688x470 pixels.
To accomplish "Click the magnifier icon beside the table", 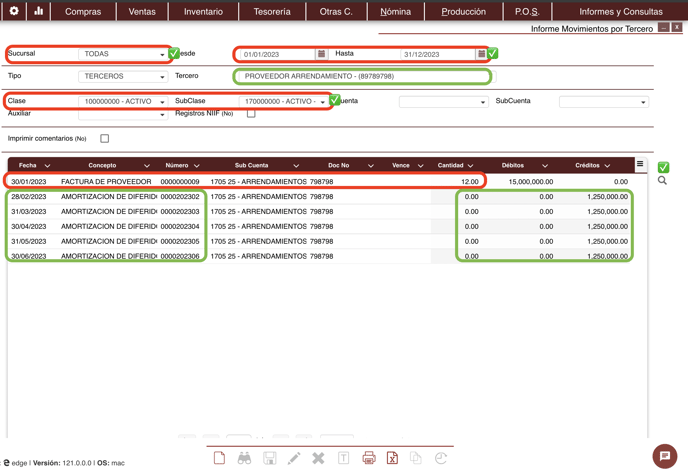I will tap(662, 180).
